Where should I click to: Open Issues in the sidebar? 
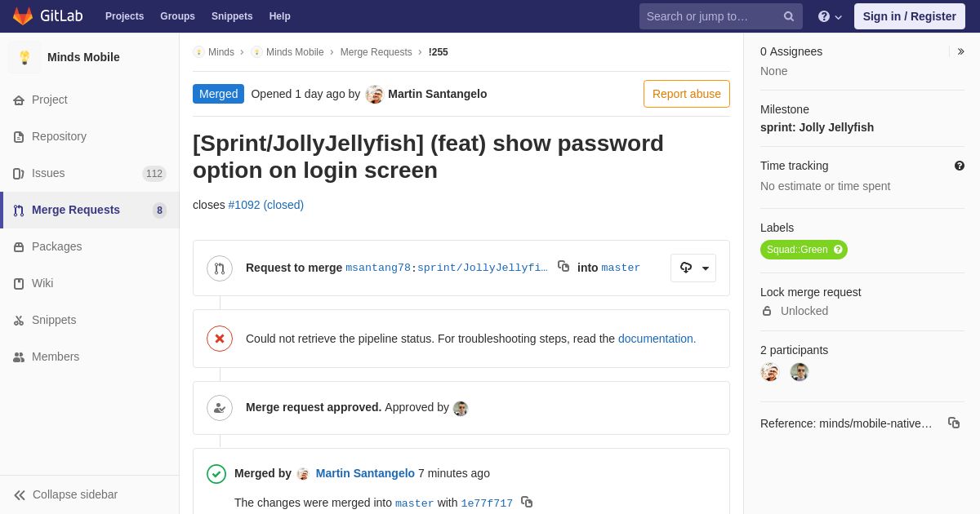pyautogui.click(x=90, y=173)
